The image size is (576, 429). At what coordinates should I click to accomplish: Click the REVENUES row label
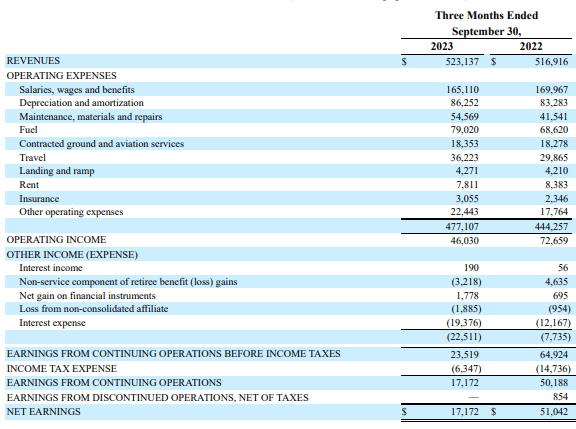tap(33, 61)
